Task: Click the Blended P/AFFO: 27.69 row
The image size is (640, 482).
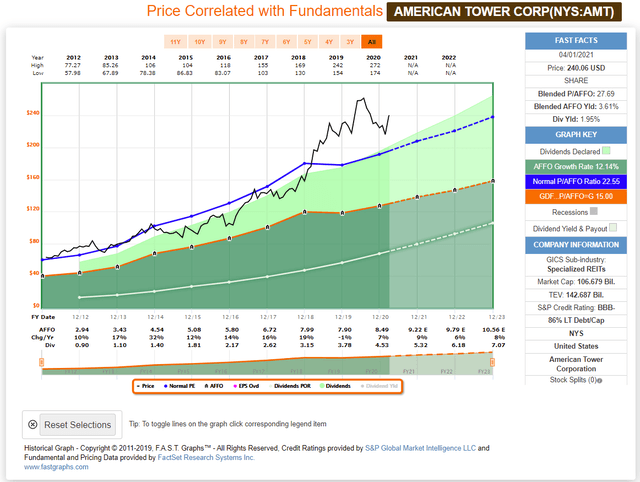Action: [576, 94]
